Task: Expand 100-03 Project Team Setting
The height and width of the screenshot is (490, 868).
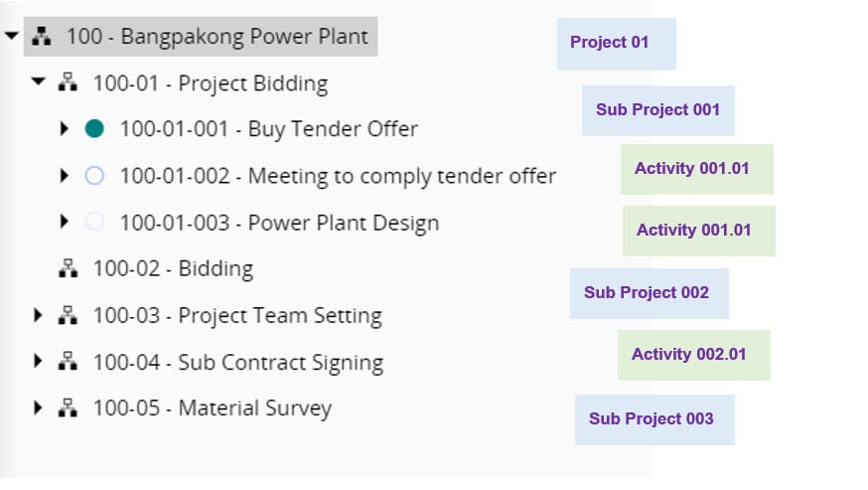Action: tap(38, 315)
